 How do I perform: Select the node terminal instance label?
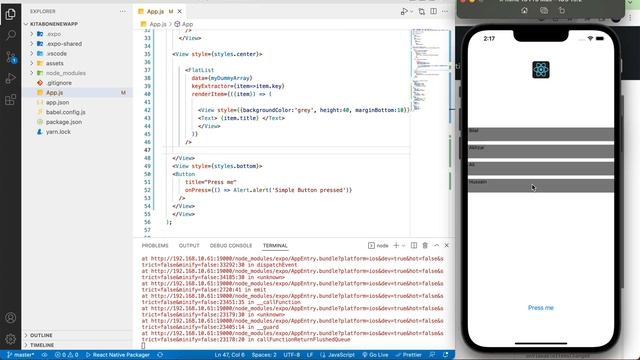click(x=378, y=246)
